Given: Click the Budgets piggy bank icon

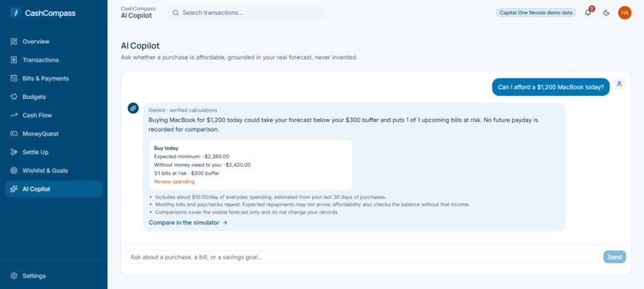Looking at the screenshot, I should click(x=14, y=97).
